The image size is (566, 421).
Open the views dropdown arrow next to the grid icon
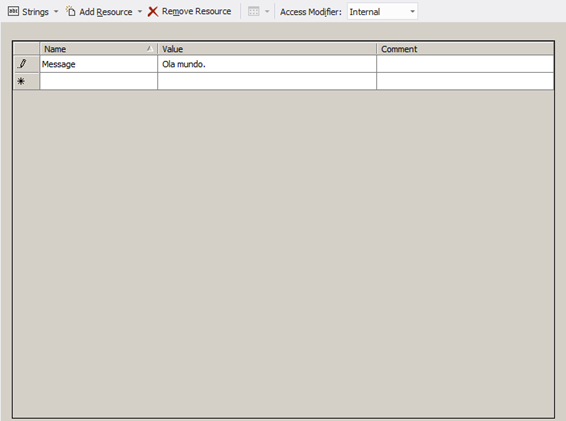pos(267,12)
